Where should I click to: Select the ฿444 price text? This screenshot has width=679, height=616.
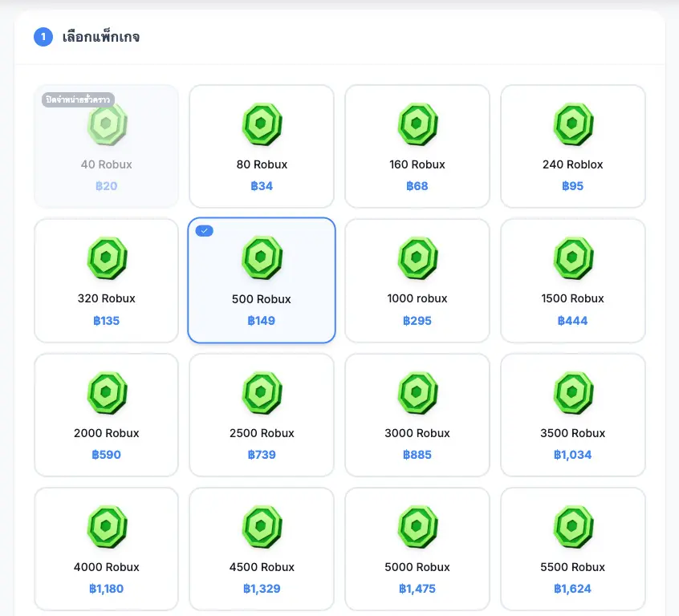[573, 321]
